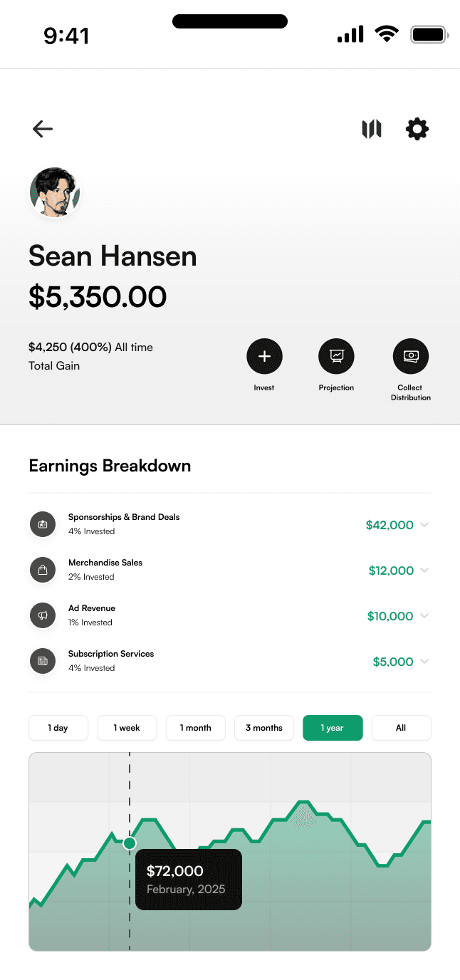Open Sean Hansen's profile avatar

point(55,192)
